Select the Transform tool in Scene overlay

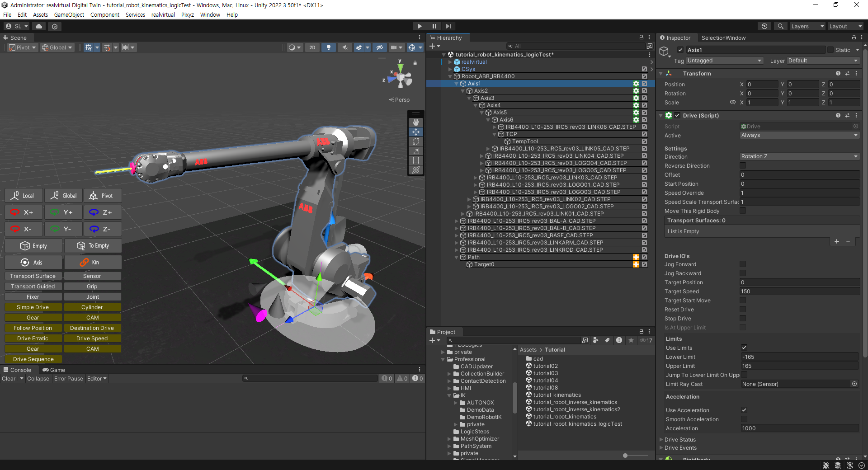point(416,170)
